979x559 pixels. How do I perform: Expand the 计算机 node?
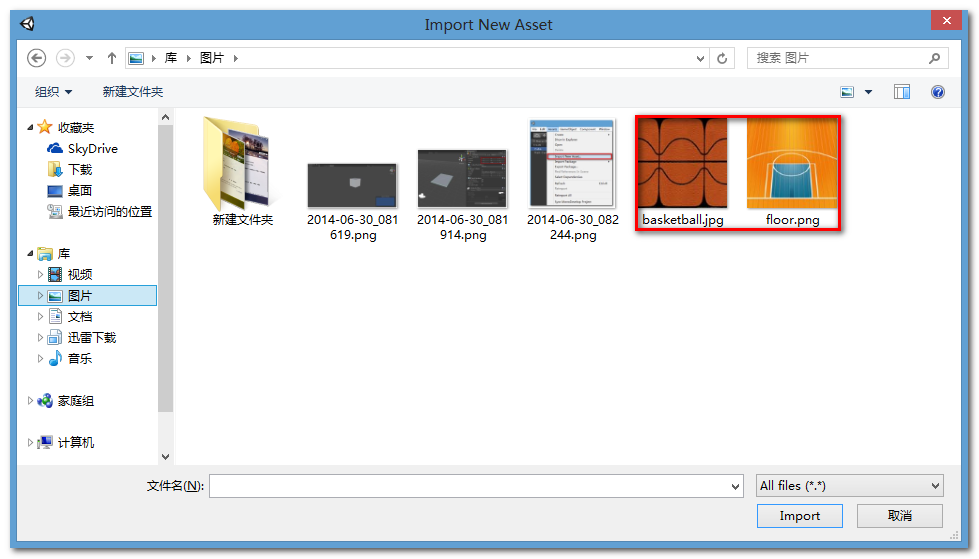click(x=30, y=442)
